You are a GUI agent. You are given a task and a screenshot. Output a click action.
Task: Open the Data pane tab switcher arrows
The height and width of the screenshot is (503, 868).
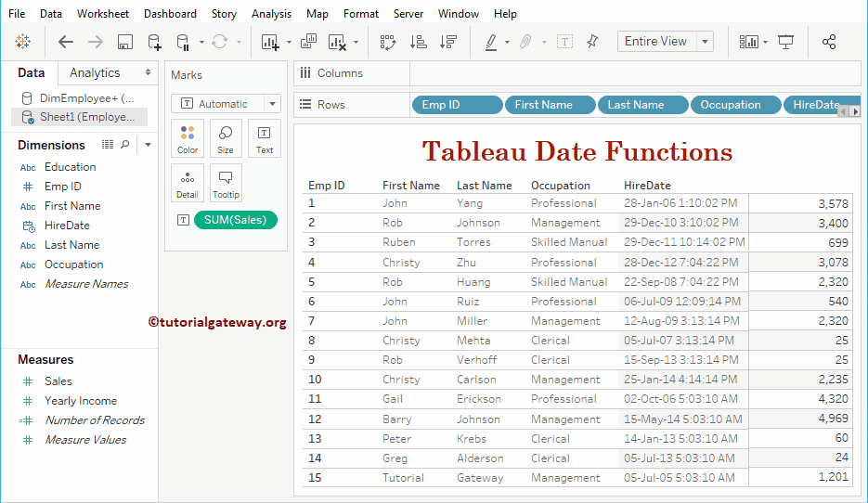148,72
